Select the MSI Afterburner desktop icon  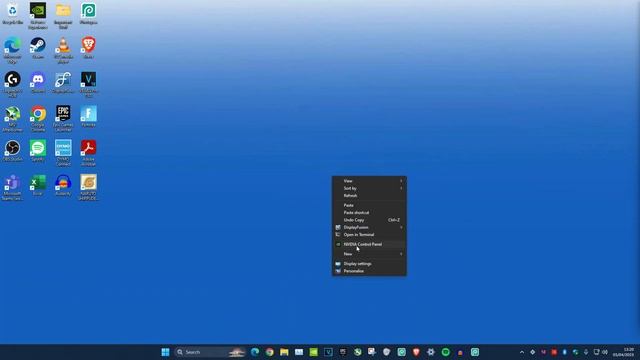click(x=13, y=118)
